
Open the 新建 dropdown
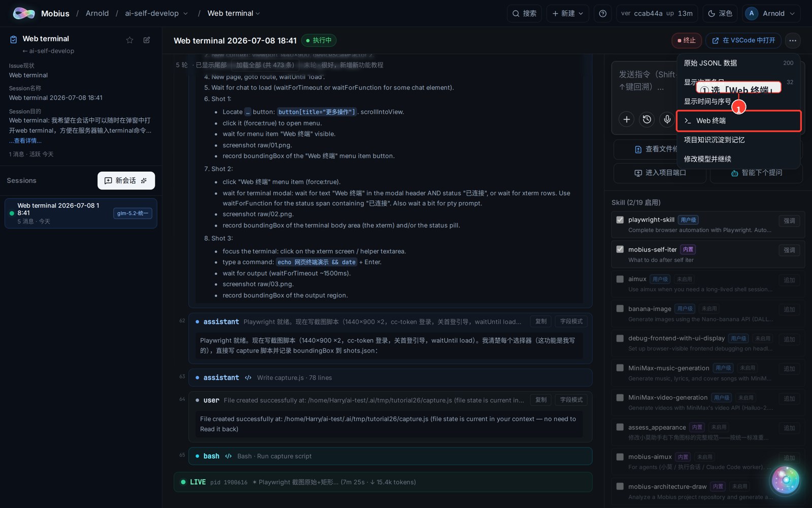coord(567,14)
